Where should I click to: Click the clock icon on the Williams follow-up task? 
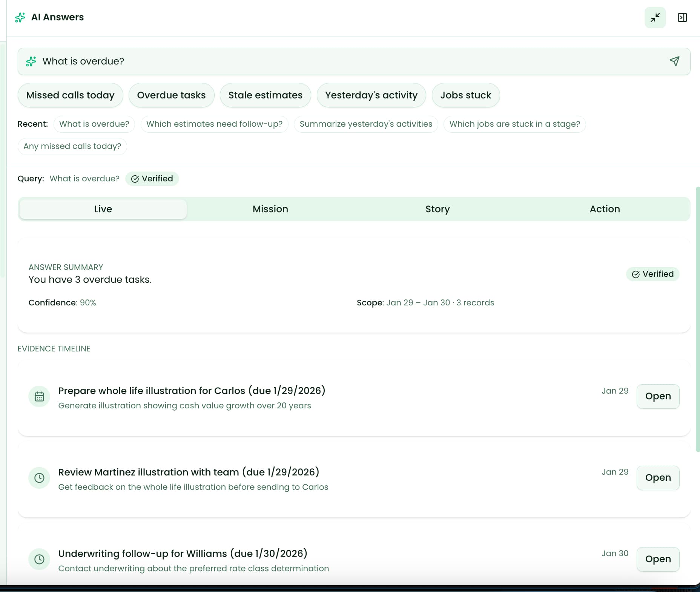click(x=39, y=559)
